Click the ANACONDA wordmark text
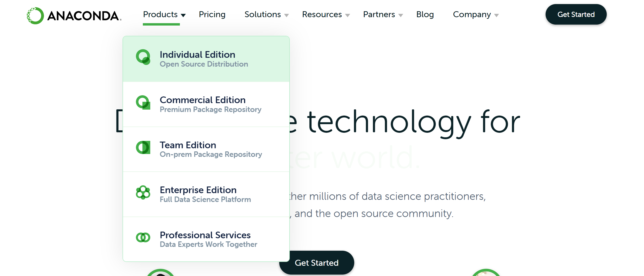The width and height of the screenshot is (644, 276). pyautogui.click(x=83, y=16)
